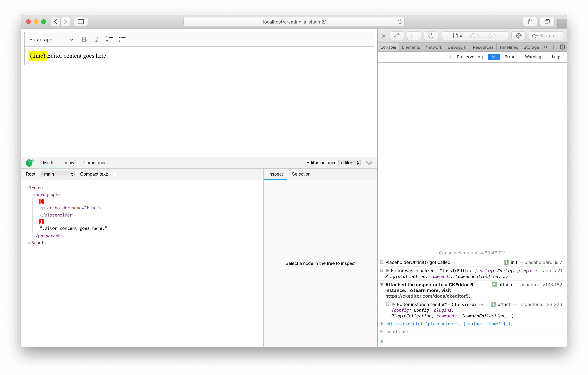Screen dimensions: 588x375
Task: Click the Bold formatting icon
Action: (84, 39)
